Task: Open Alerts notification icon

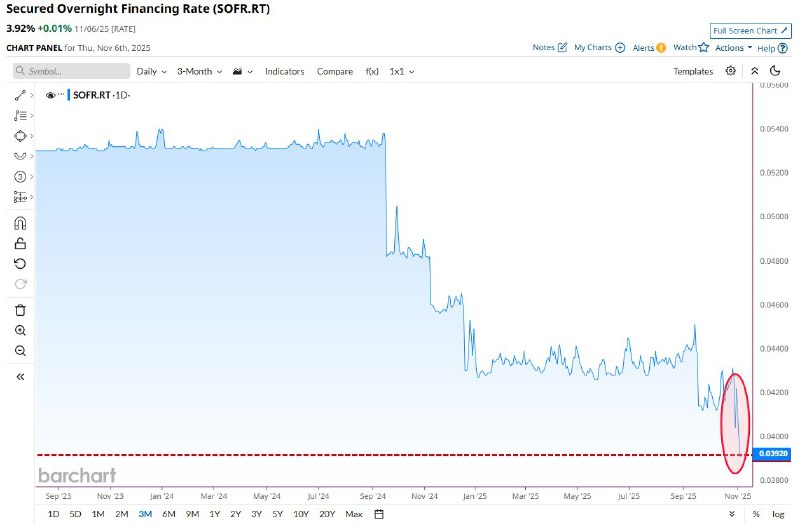Action: pos(661,48)
